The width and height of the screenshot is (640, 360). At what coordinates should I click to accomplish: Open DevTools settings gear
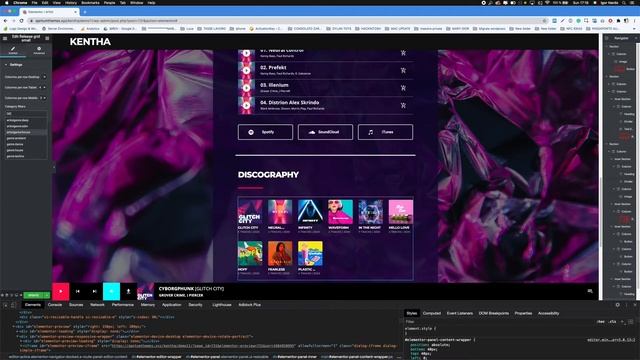(618, 305)
